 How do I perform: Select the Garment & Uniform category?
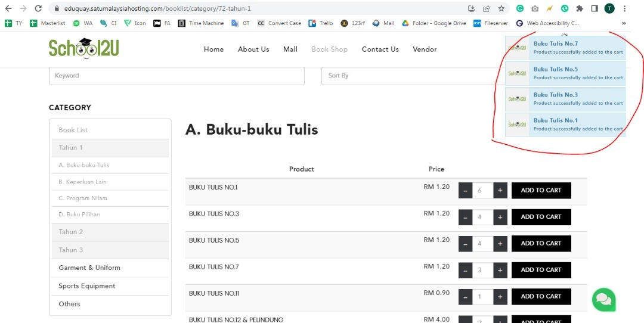coord(89,268)
